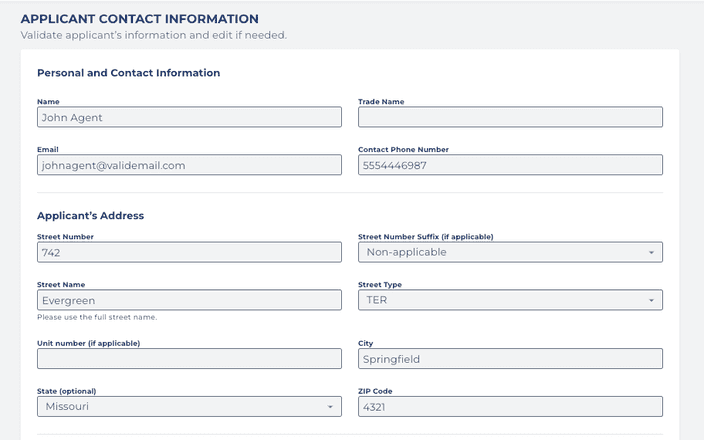Open the Street Number Suffix dropdown
704x440 pixels.
510,252
